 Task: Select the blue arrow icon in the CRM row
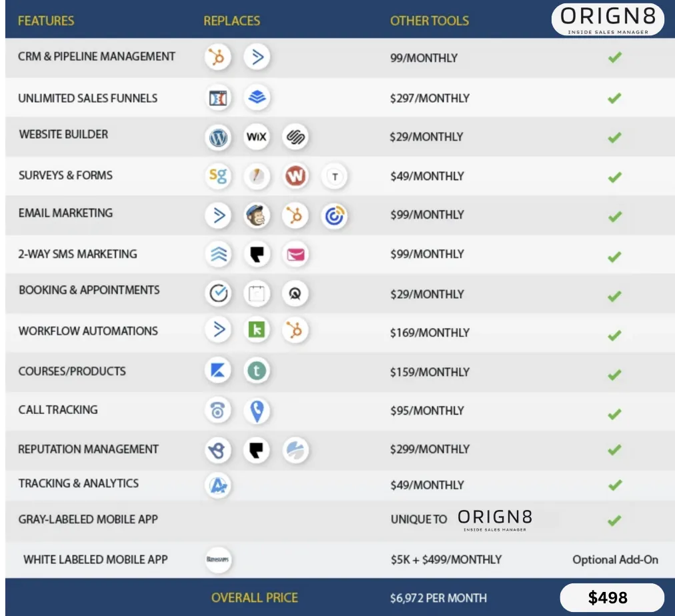click(257, 57)
